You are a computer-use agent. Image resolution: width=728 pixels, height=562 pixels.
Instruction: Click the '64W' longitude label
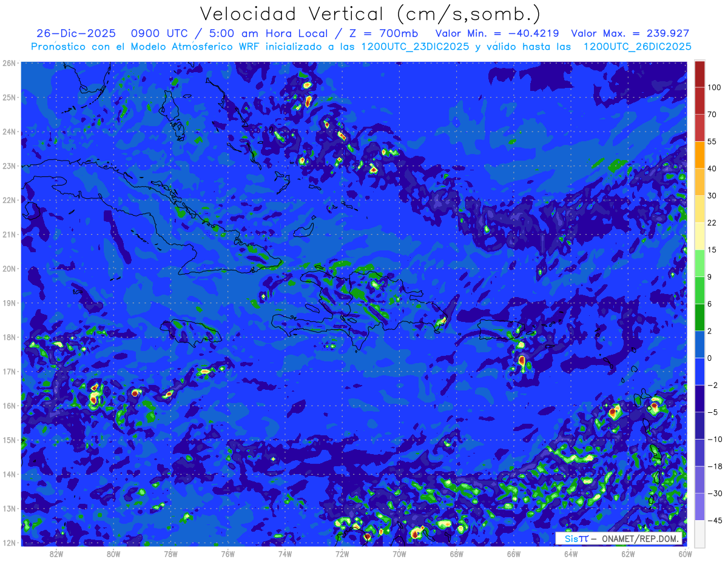tap(571, 554)
